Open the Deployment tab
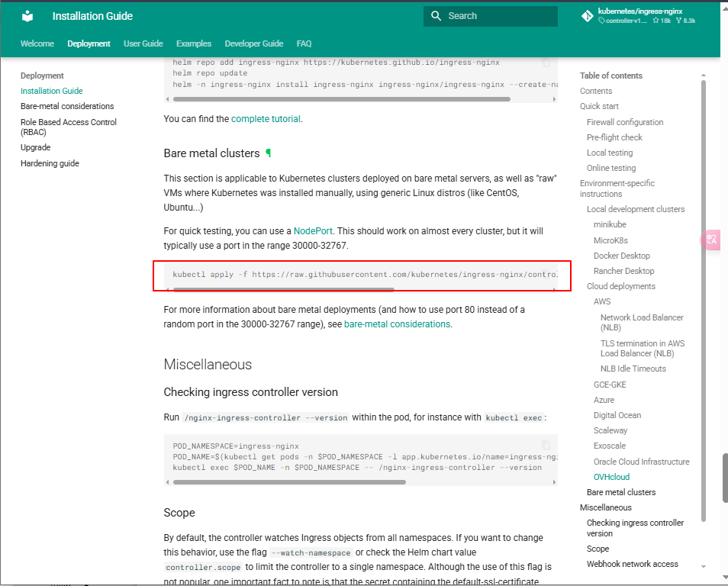The width and height of the screenshot is (728, 586). 89,43
